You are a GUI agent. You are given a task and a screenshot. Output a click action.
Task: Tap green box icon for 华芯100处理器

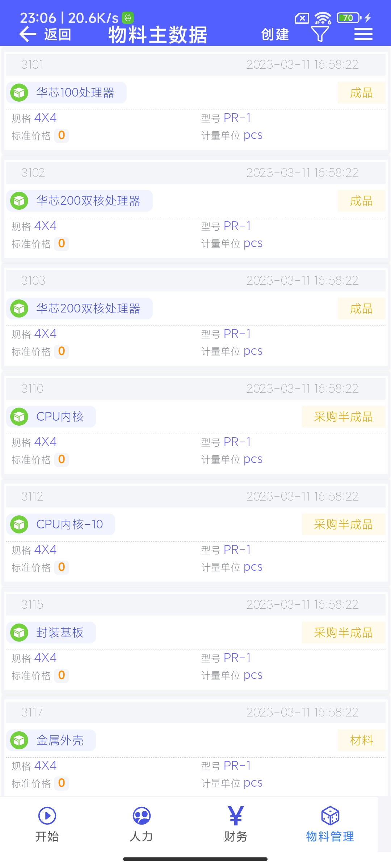(x=19, y=93)
